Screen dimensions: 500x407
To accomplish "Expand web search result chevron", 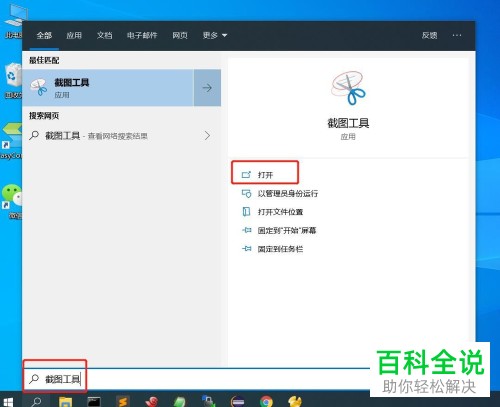I will click(207, 136).
